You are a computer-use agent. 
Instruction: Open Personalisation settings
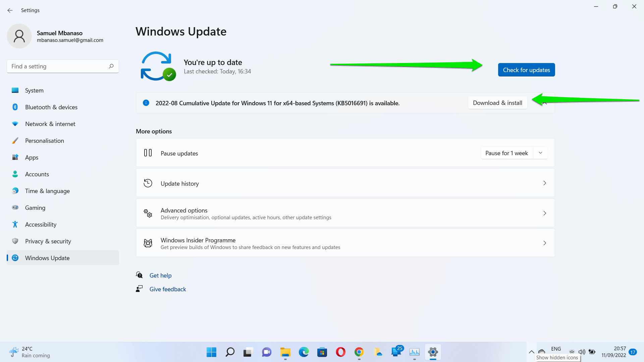pos(45,140)
